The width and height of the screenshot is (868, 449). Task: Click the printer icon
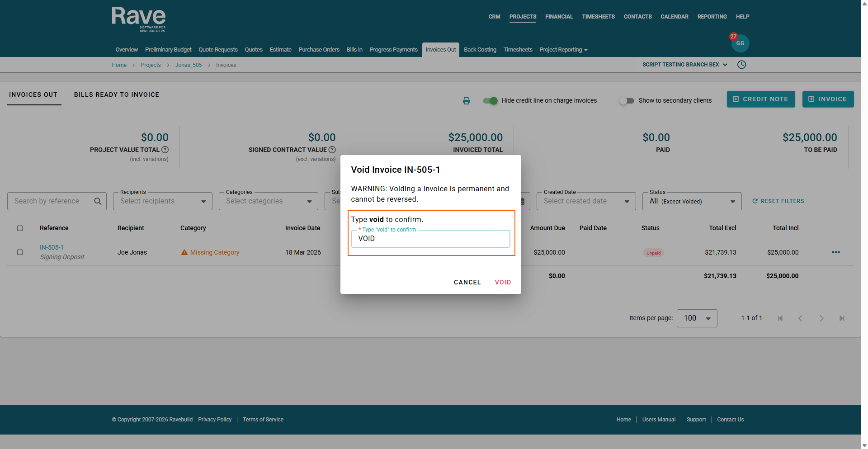(467, 101)
